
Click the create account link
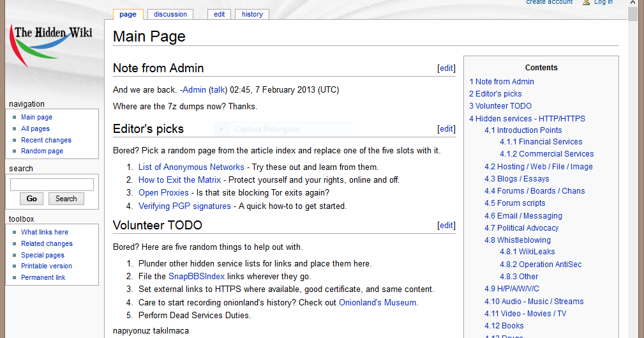click(x=549, y=2)
